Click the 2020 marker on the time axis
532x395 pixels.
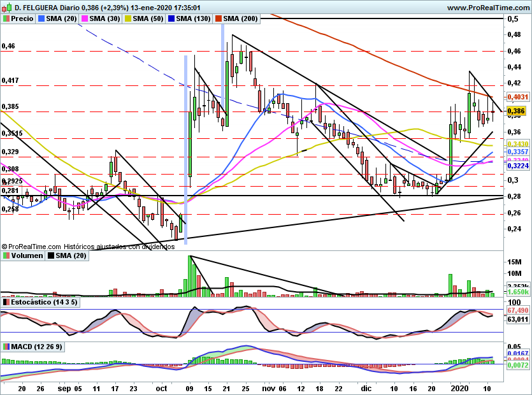(x=458, y=387)
